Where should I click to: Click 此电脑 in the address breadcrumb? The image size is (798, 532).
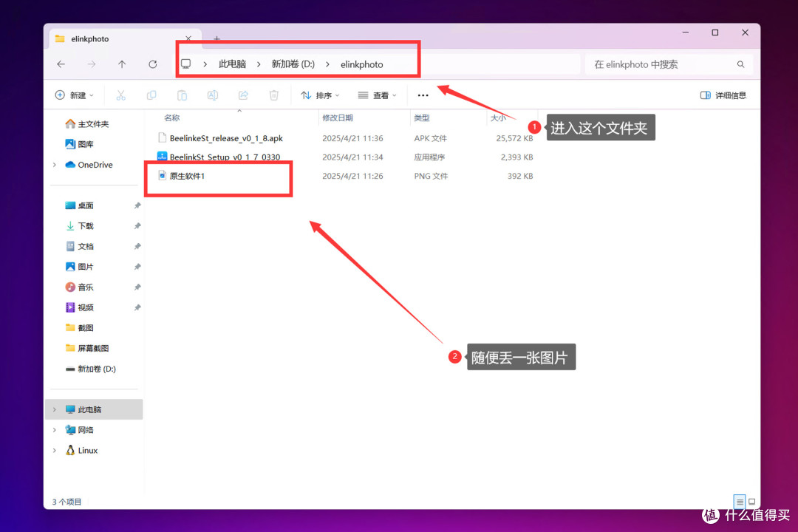pos(233,64)
